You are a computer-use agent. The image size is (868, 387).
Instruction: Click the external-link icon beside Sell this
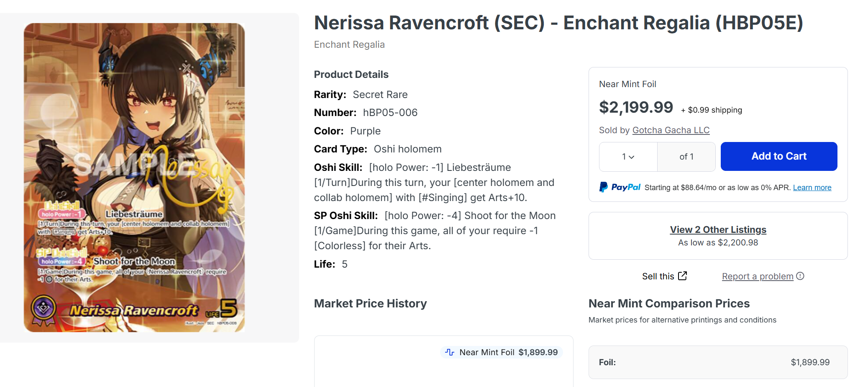pyautogui.click(x=683, y=276)
